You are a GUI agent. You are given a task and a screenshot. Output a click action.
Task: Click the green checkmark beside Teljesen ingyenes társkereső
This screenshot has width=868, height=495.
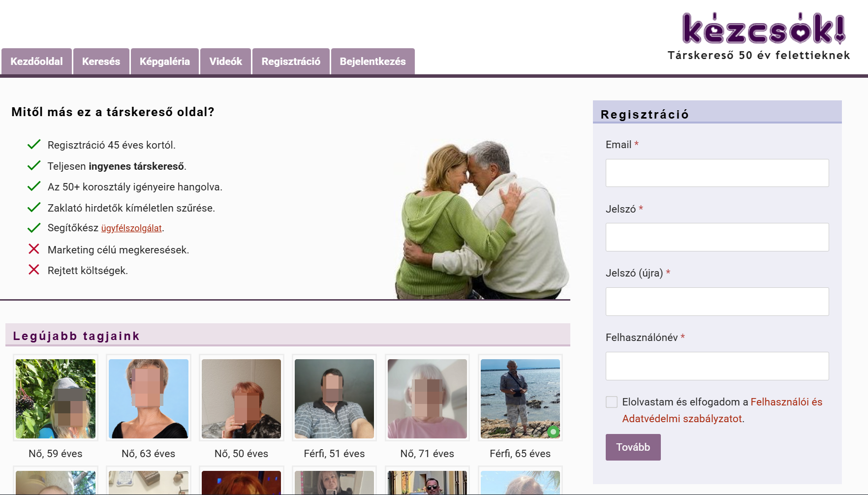pyautogui.click(x=34, y=165)
